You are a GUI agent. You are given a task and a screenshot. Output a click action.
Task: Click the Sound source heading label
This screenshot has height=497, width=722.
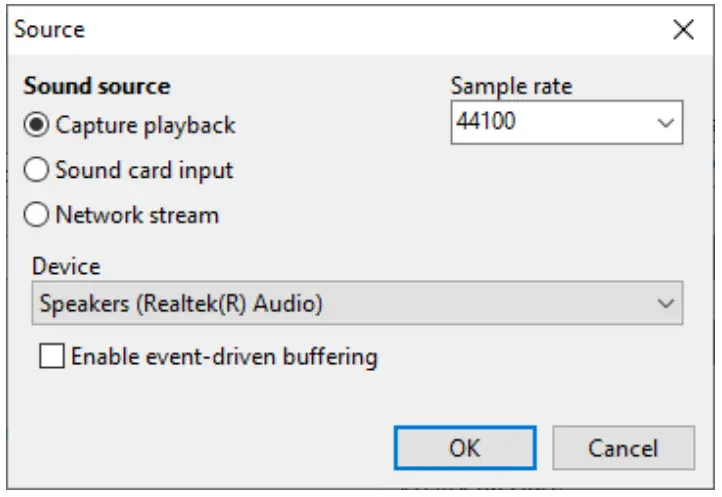[x=97, y=86]
